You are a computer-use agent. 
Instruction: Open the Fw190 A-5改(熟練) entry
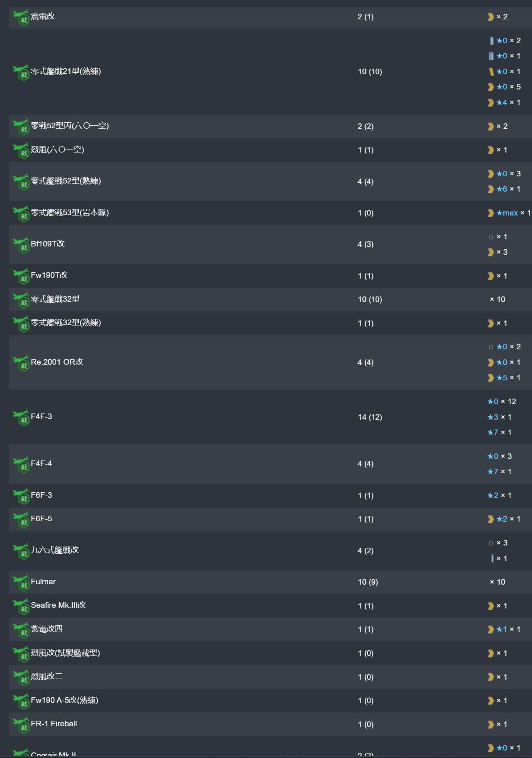[64, 700]
